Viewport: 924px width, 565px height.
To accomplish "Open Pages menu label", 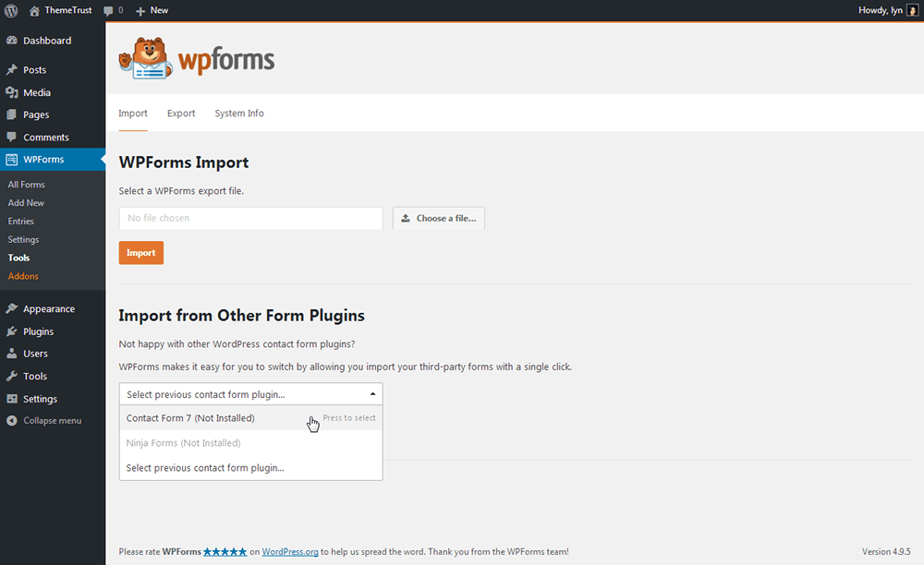I will point(36,114).
